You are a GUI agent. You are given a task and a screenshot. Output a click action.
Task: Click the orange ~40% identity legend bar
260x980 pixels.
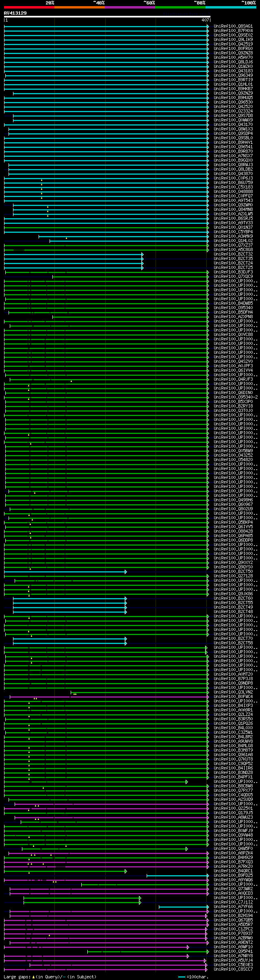click(80, 7)
